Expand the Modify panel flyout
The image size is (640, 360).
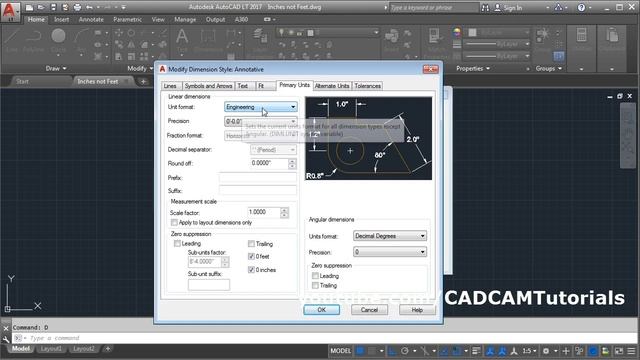click(140, 69)
